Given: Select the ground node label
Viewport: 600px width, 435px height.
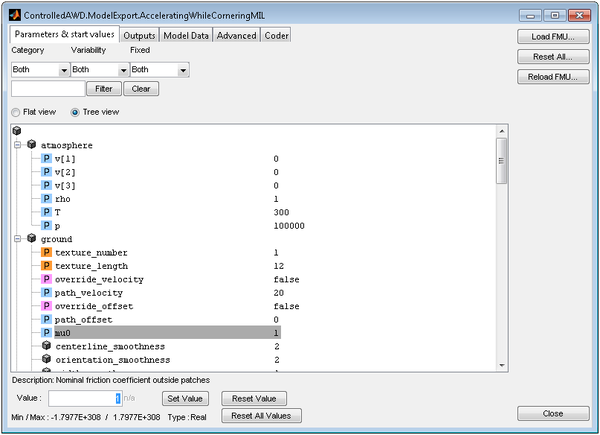Looking at the screenshot, I should coord(56,239).
